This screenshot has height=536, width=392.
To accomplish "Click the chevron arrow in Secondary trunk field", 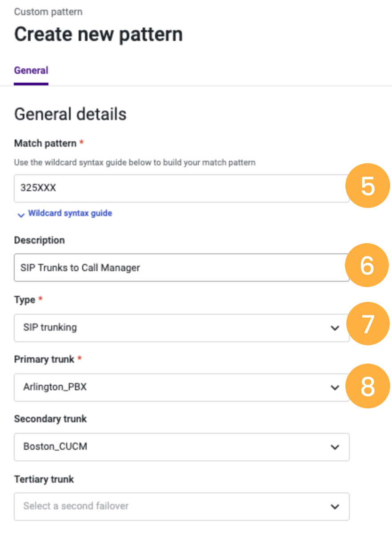I will 335,447.
